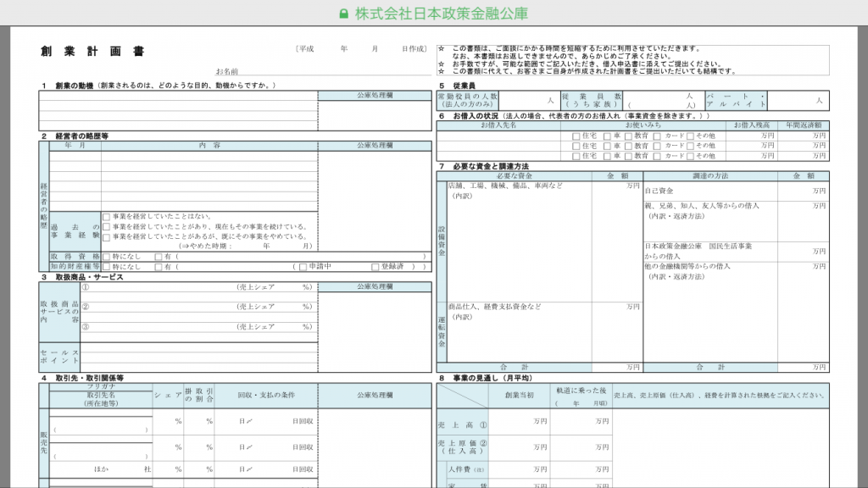Select the 登録済 checkbox

pyautogui.click(x=375, y=267)
